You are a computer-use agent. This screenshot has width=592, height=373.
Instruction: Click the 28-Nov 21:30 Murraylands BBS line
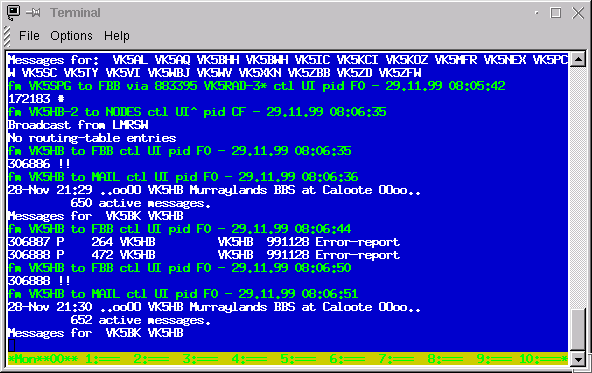point(214,307)
